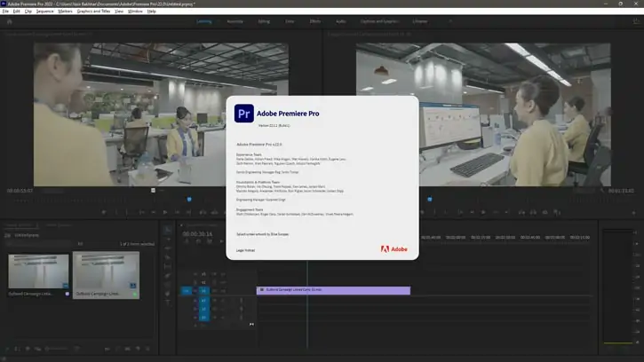Image resolution: width=644 pixels, height=362 pixels.
Task: Toggle V1 source patching
Action: (x=186, y=291)
